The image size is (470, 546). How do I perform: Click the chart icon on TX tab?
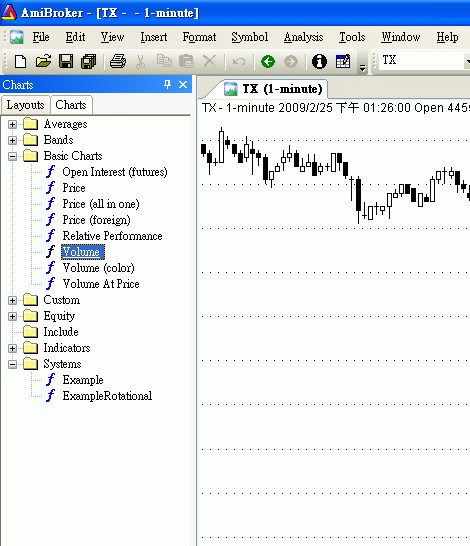230,89
